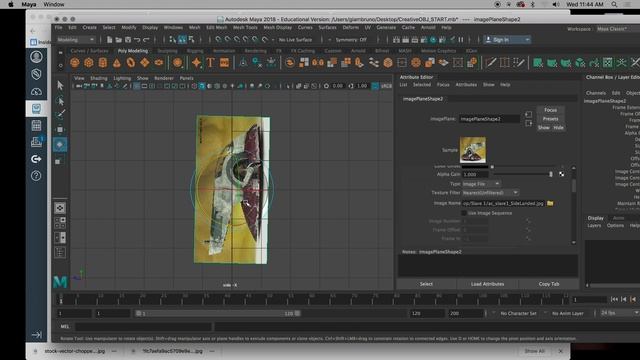
Task: Click the four-pane layout icon below toolbox
Action: coord(60,222)
